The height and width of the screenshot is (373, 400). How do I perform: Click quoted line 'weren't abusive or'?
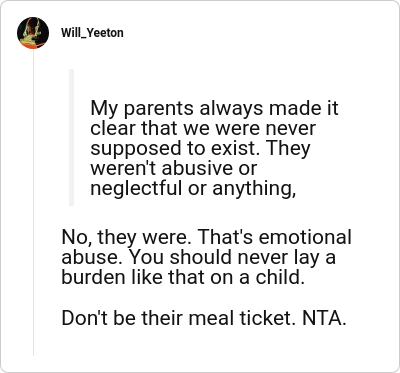[x=174, y=169]
